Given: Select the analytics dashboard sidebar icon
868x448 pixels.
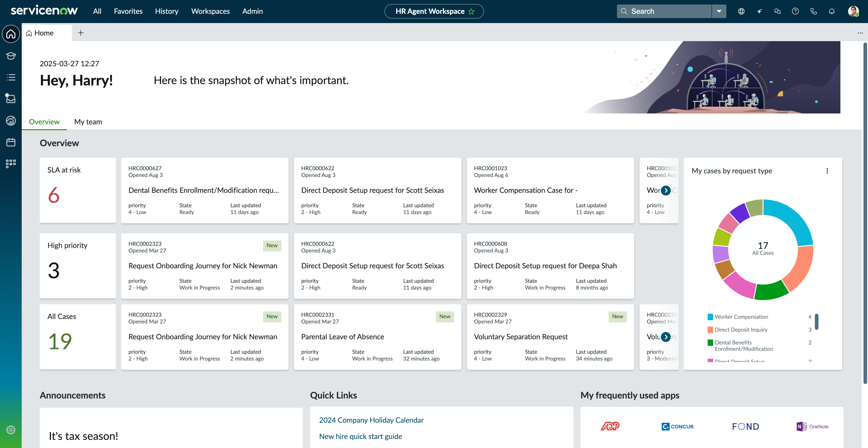Looking at the screenshot, I should tap(11, 121).
